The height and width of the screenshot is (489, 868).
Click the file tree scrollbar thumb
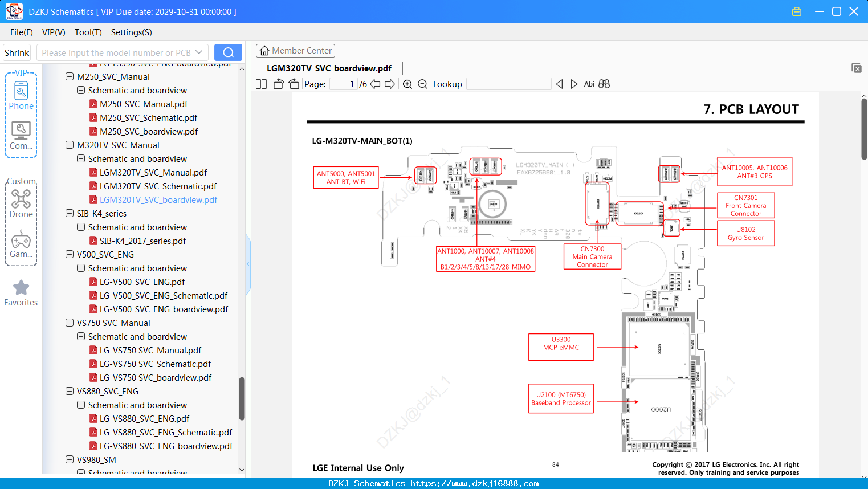(x=242, y=398)
